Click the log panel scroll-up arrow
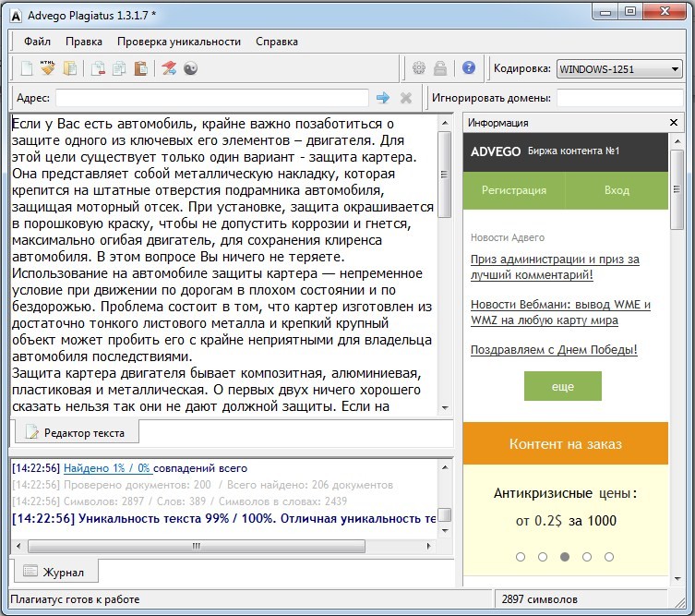Viewport: 695px width, 616px height. 445,467
